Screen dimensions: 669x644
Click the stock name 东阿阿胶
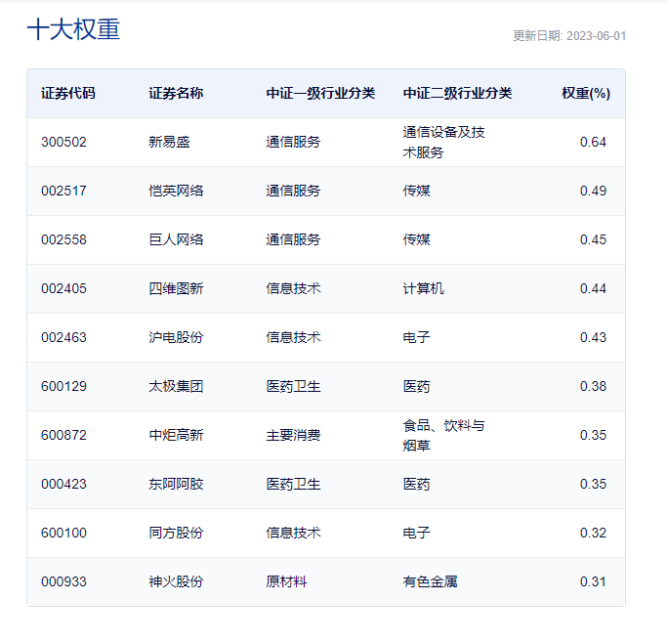(x=176, y=485)
